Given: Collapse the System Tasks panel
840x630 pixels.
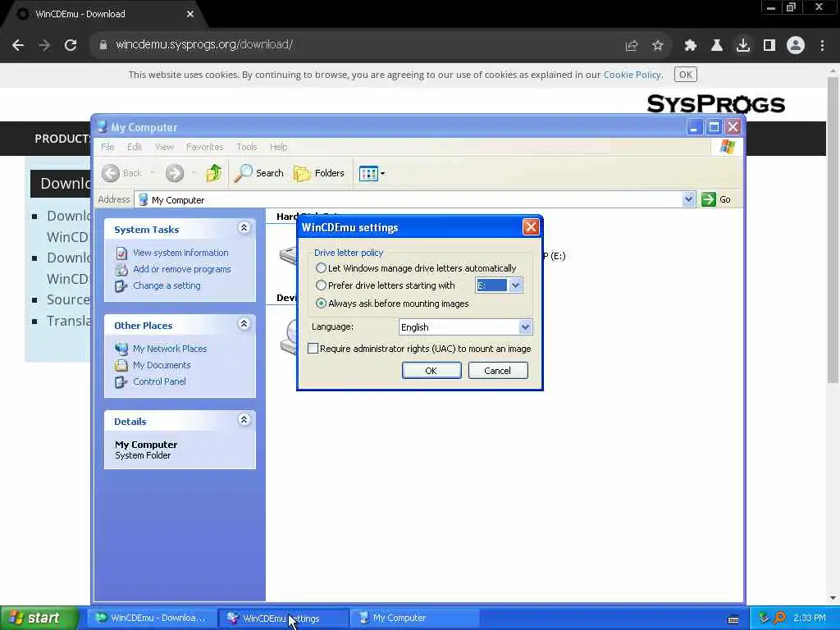Looking at the screenshot, I should [x=244, y=228].
